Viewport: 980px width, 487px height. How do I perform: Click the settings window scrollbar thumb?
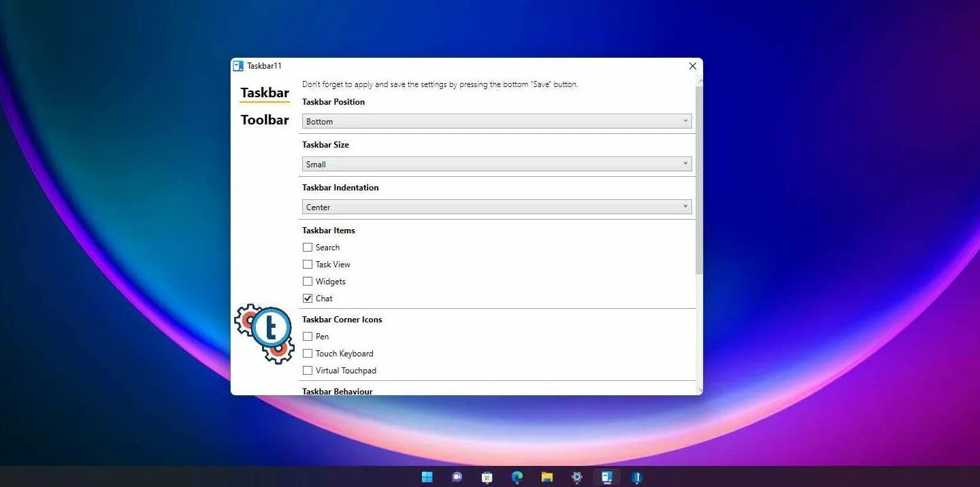pyautogui.click(x=699, y=180)
